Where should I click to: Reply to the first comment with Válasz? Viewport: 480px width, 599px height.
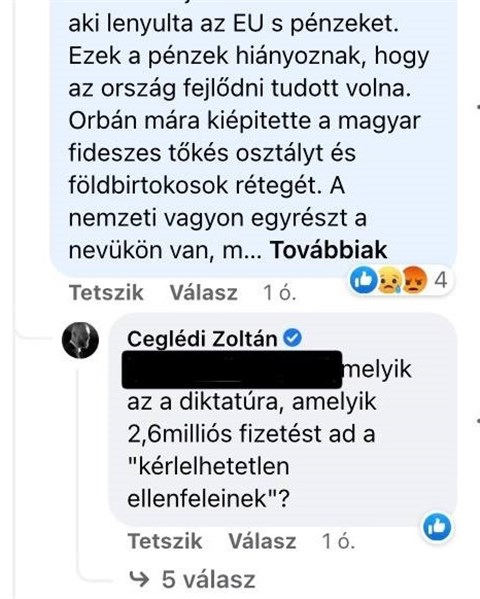tap(204, 293)
